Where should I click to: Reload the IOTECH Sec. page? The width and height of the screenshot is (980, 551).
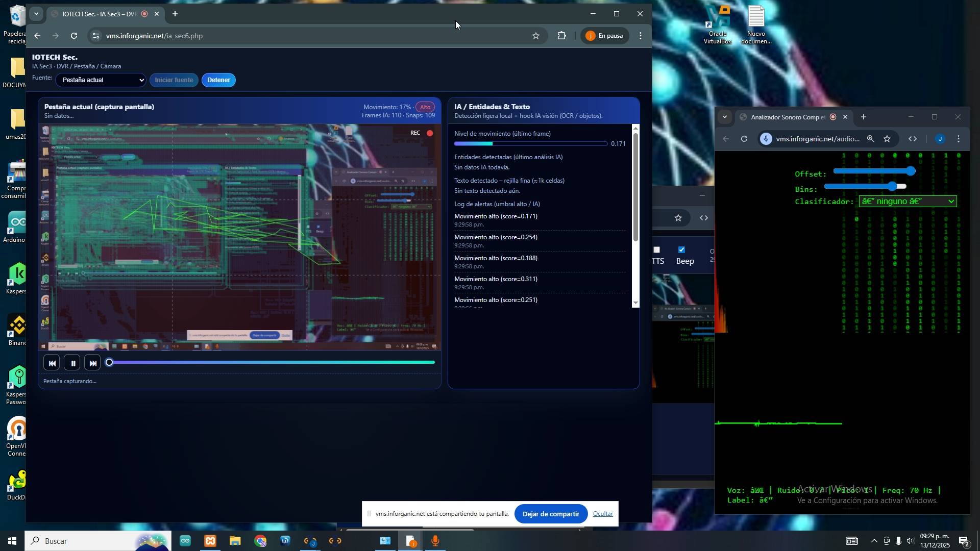pyautogui.click(x=74, y=36)
